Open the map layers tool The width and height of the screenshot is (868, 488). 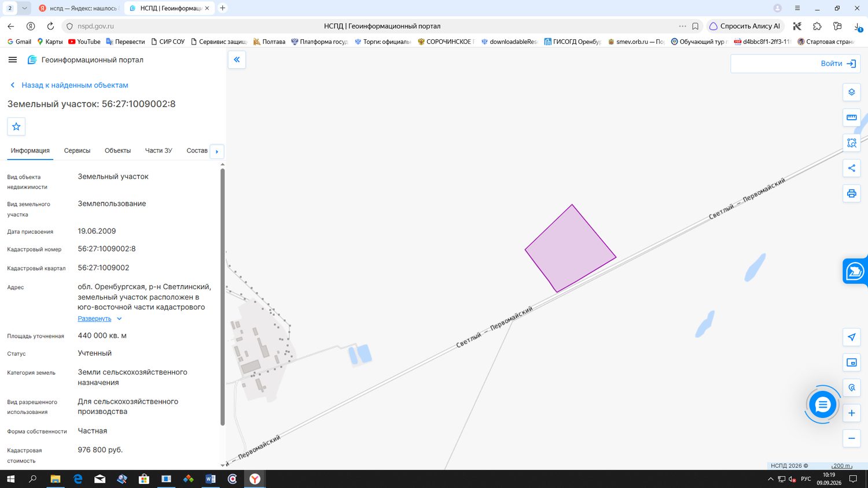click(x=852, y=92)
